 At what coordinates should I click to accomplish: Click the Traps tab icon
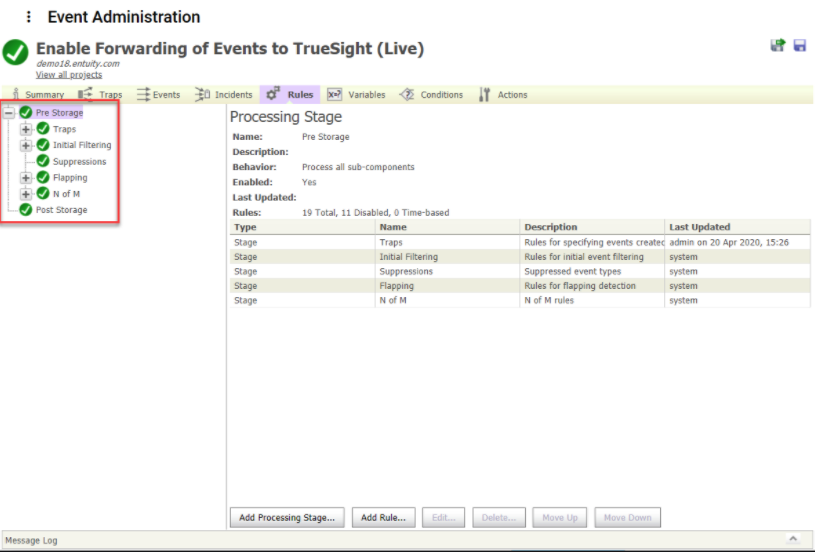coord(85,95)
